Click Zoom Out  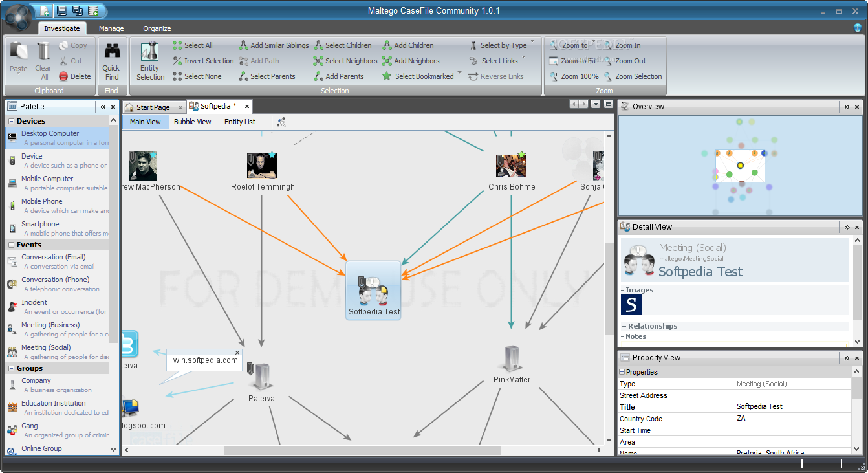coord(624,61)
